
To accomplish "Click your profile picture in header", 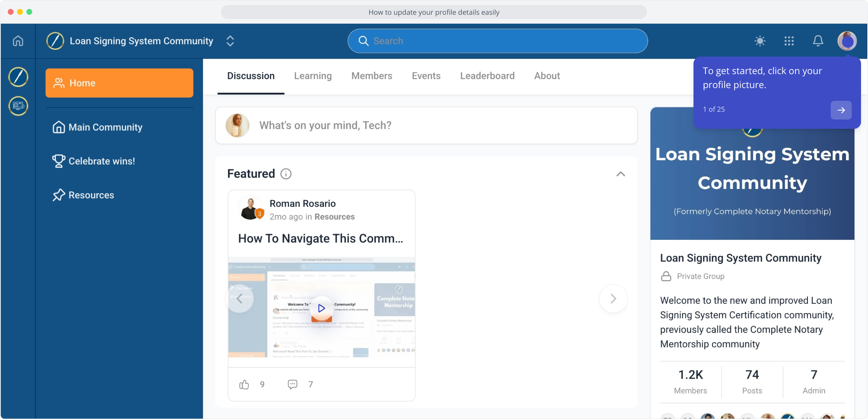I will point(847,41).
